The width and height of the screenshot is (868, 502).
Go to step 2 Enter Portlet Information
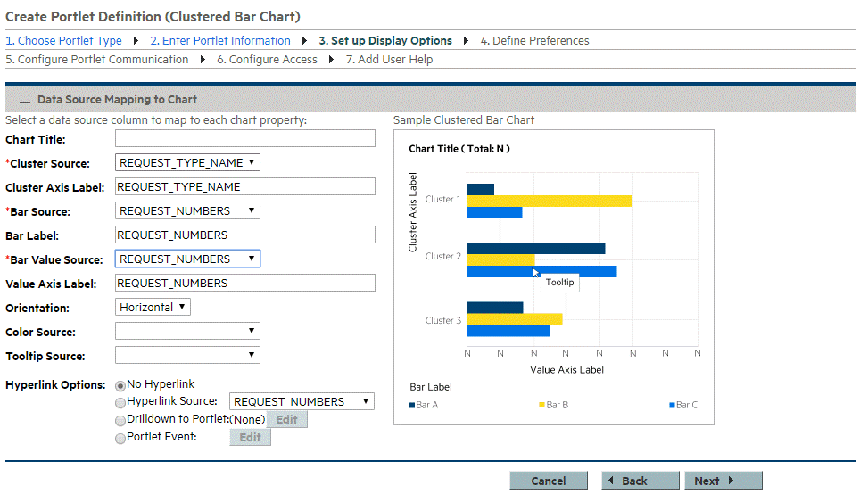click(x=219, y=41)
